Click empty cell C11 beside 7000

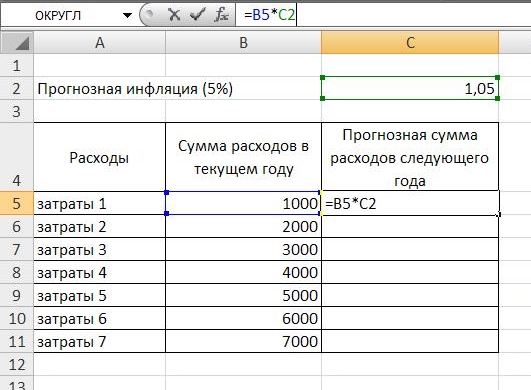click(410, 342)
